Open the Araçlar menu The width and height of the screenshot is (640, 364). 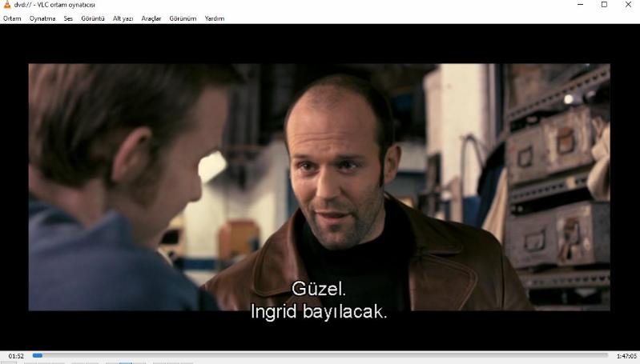coord(151,18)
